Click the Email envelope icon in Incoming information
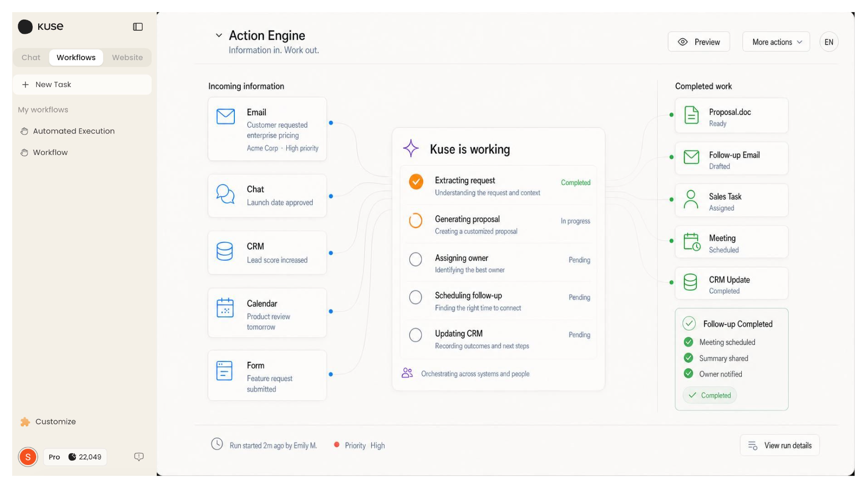This screenshot has width=868, height=488. pyautogui.click(x=226, y=116)
